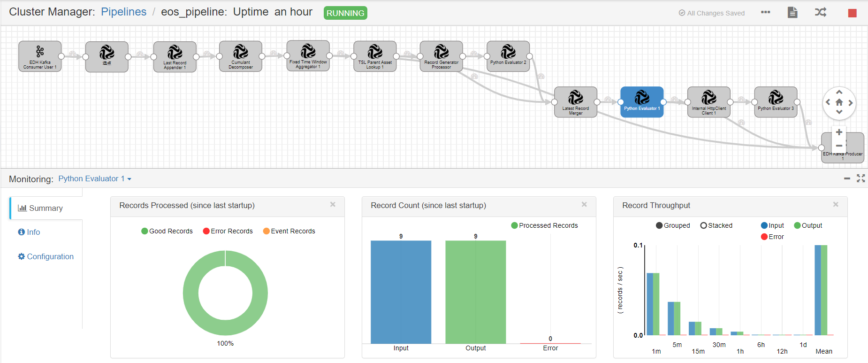Viewport: 868px width, 363px height.
Task: Toggle Event Records legend in donut chart
Action: click(x=289, y=231)
